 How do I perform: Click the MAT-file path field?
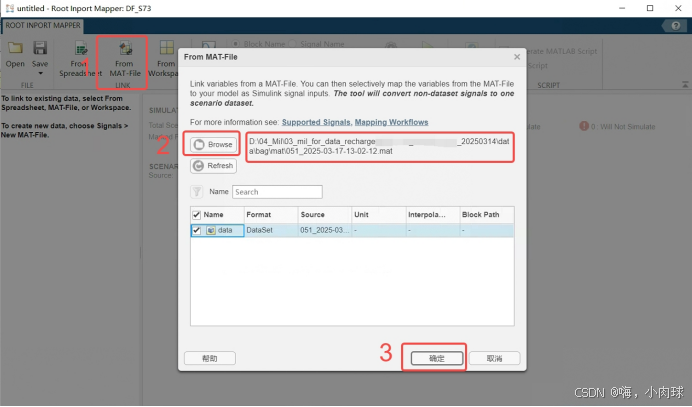[x=380, y=147]
